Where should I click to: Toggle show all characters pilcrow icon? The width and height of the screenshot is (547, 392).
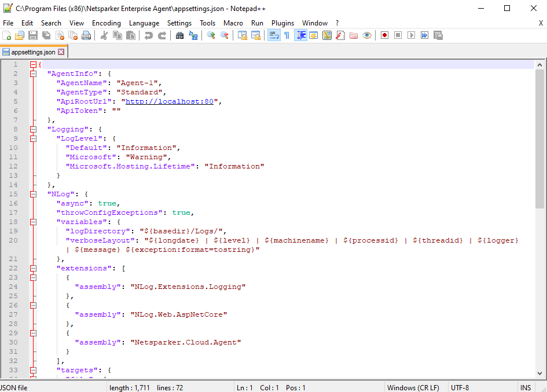pyautogui.click(x=287, y=35)
